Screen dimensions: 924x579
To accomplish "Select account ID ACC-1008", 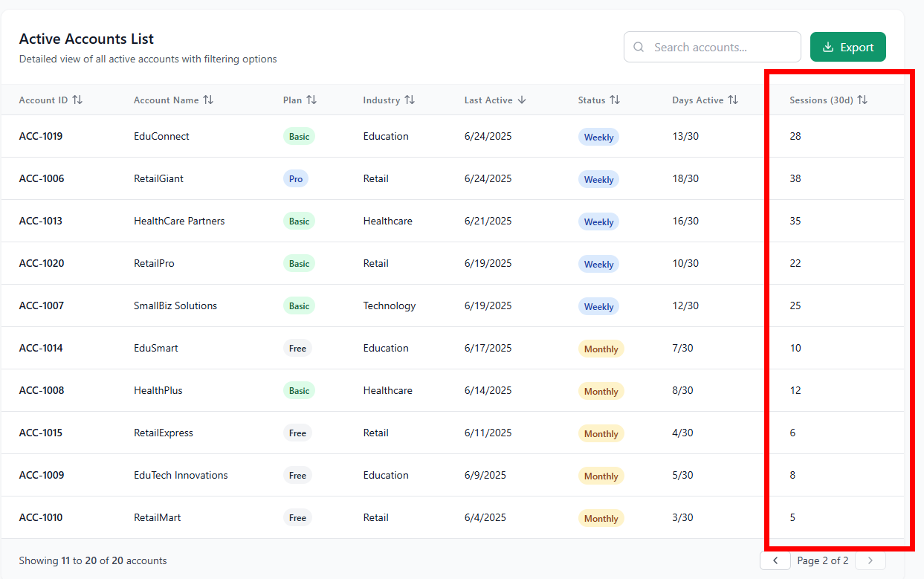I will click(x=42, y=390).
